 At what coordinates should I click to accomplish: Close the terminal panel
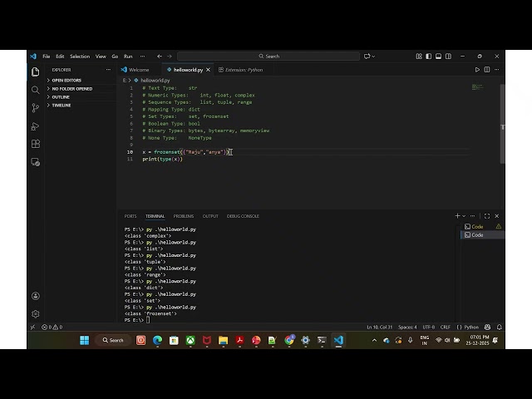(497, 216)
